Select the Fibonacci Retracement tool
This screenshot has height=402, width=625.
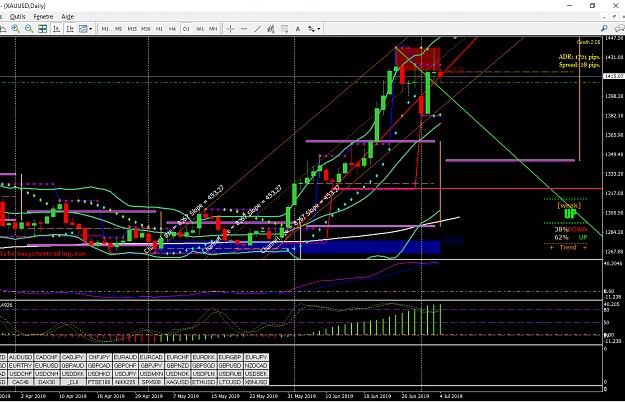(x=285, y=29)
